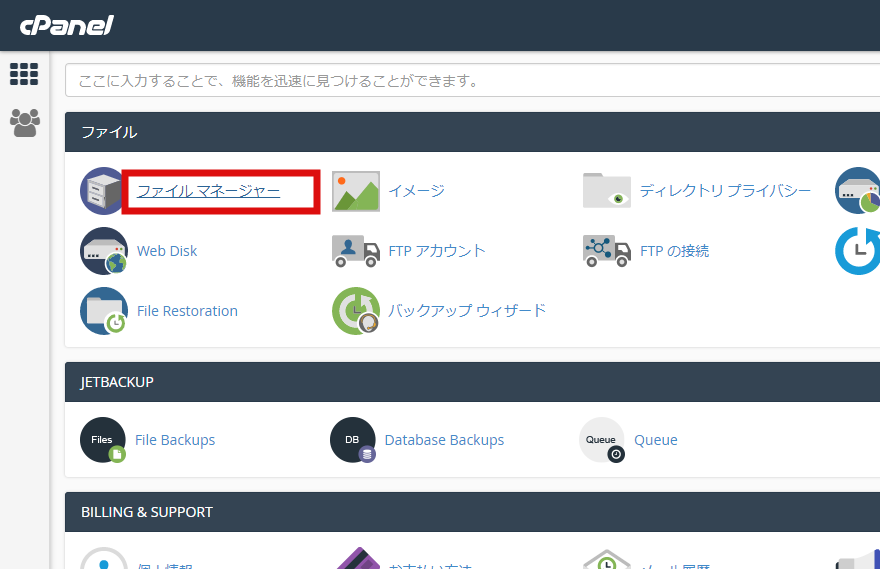Open the FTP アカウント link
The width and height of the screenshot is (880, 569).
(x=437, y=251)
